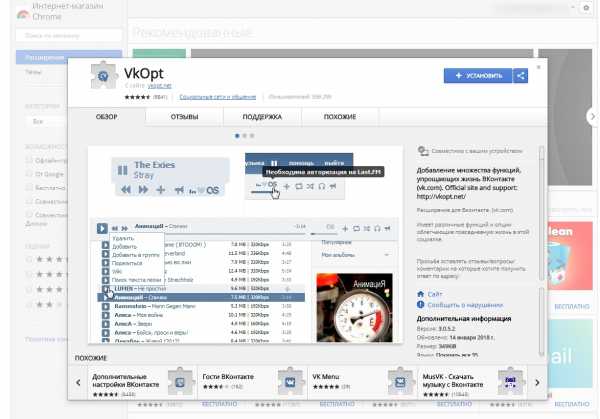Open the social networks category link
Viewport: 600px width, 419px height.
[218, 97]
